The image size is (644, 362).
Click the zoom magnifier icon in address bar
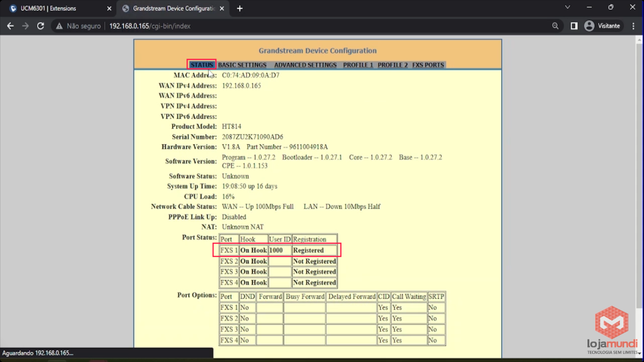[555, 26]
